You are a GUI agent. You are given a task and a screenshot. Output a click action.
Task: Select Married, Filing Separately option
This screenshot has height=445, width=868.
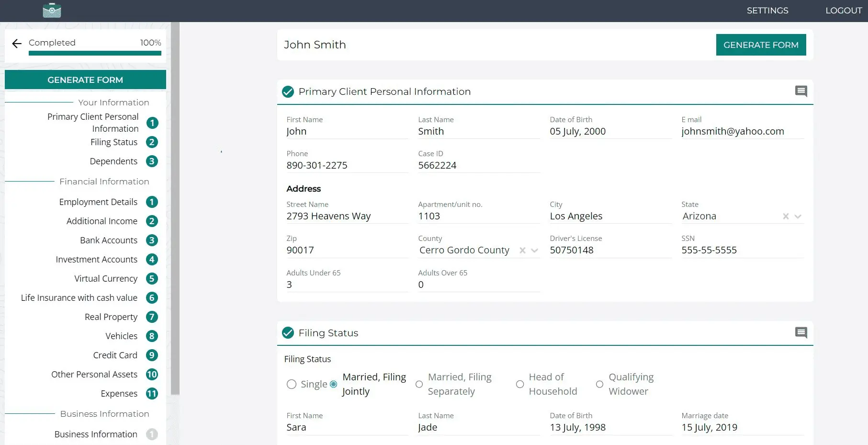[419, 384]
